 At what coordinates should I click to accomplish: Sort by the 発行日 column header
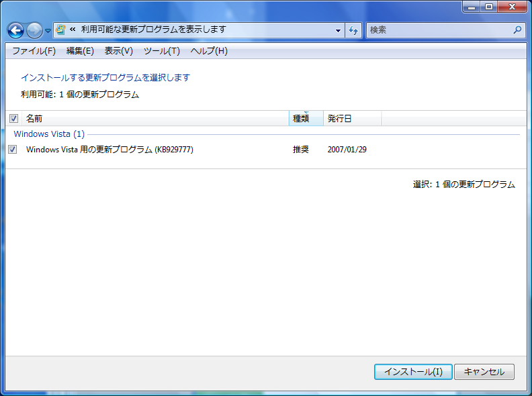point(353,118)
